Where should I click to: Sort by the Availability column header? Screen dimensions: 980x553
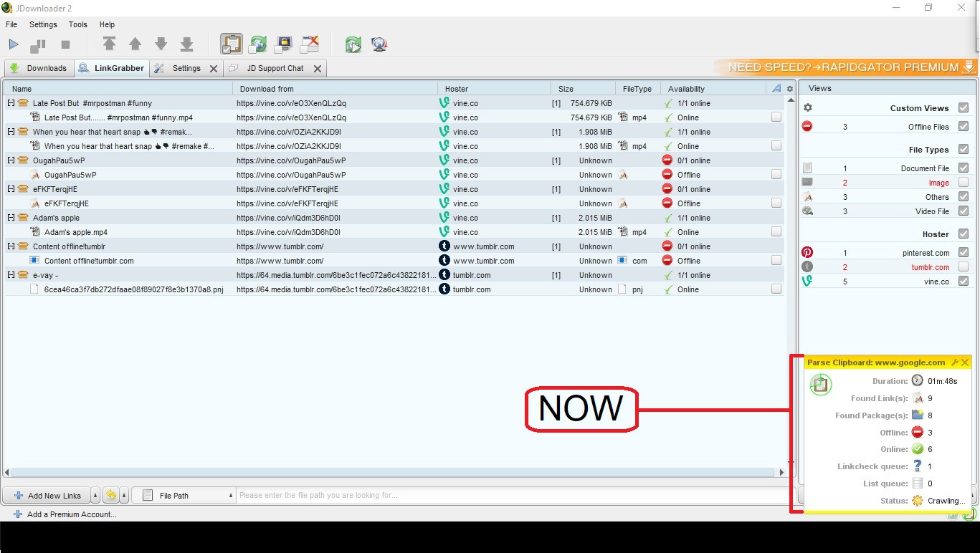click(x=713, y=89)
